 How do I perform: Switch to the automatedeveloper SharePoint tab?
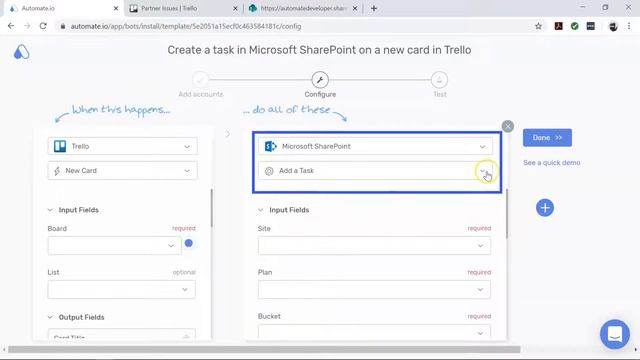(303, 8)
